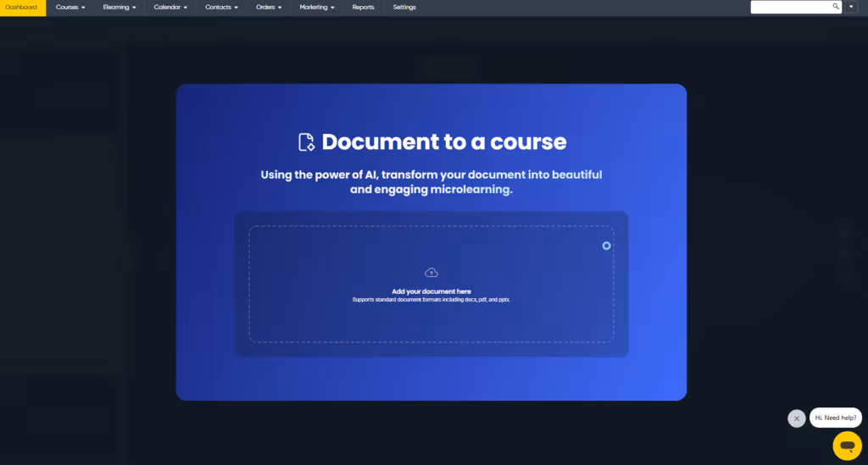Open Settings in navigation bar
Image resolution: width=868 pixels, height=465 pixels.
pos(404,7)
